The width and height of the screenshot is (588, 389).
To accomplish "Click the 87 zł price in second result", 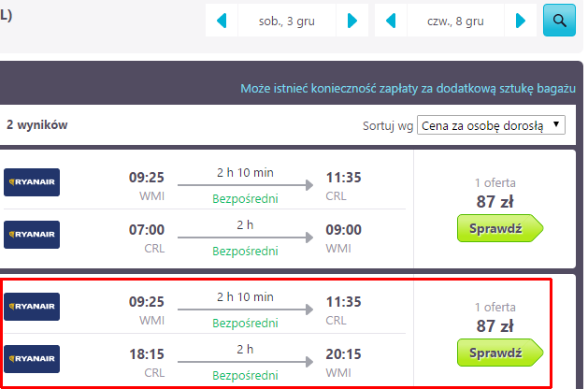I will 495,325.
